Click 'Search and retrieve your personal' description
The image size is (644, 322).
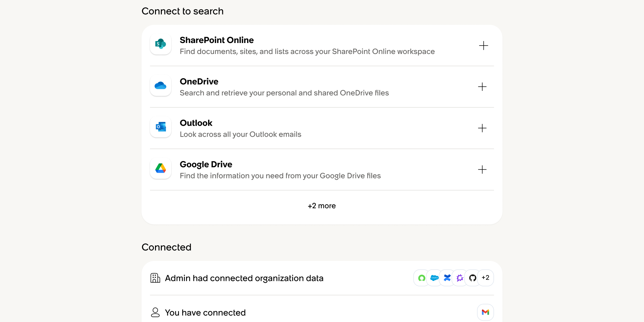(284, 93)
